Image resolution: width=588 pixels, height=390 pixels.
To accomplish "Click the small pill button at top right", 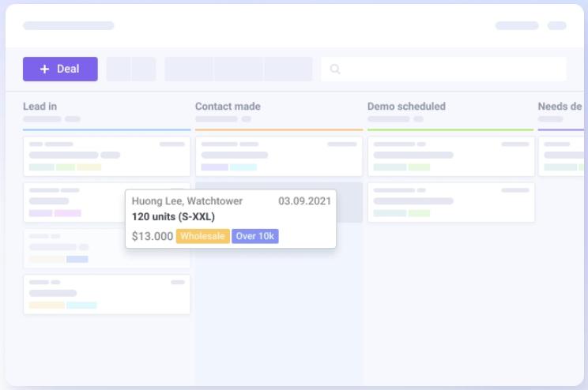I will [x=556, y=26].
